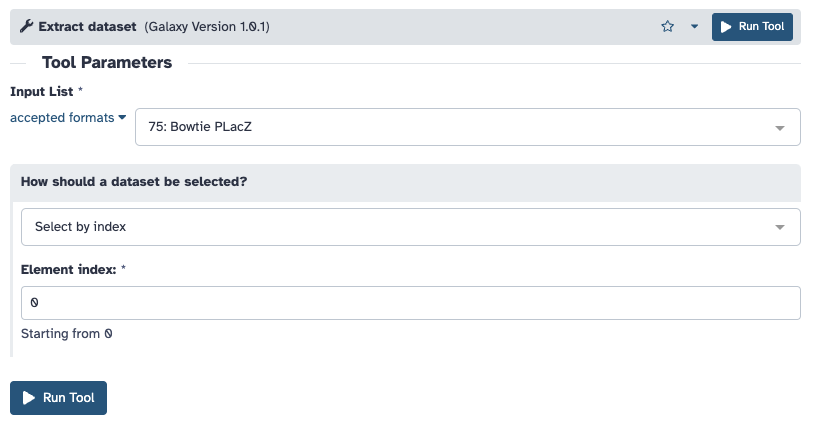Click the arrow in Select by index box
The height and width of the screenshot is (425, 813).
tap(780, 228)
